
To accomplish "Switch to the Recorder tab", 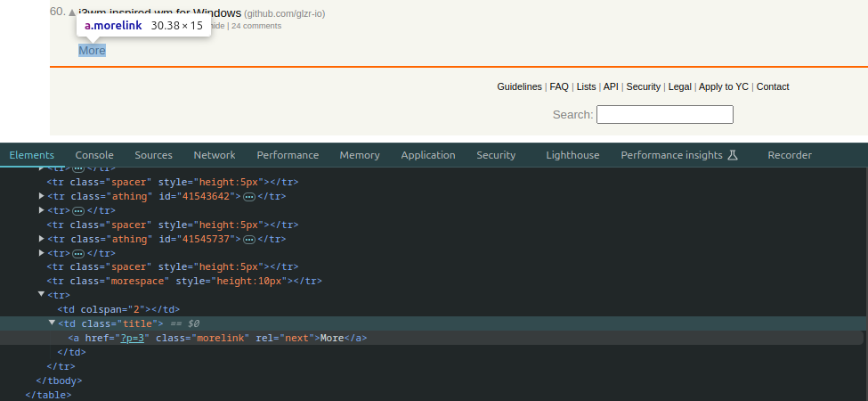I will [x=790, y=155].
